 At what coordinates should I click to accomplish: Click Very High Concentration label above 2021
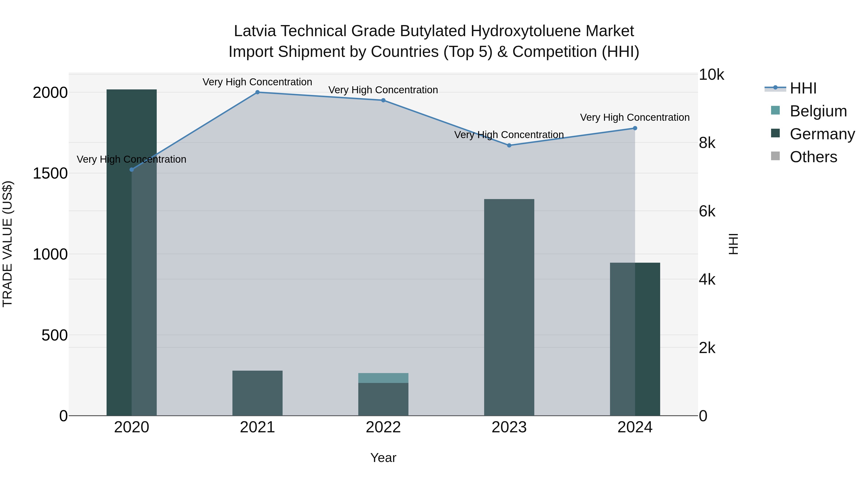[x=258, y=82]
